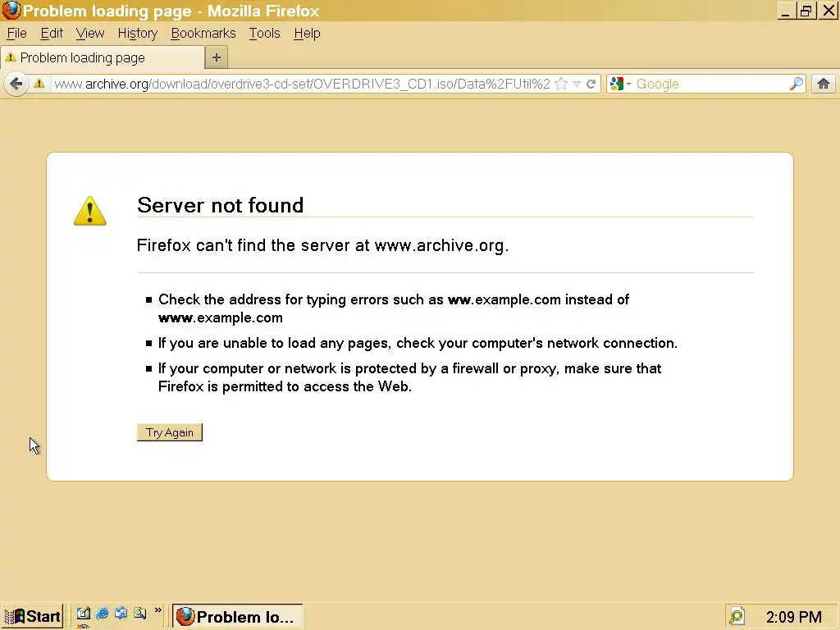
Task: Click the yellow warning triangle on error page
Action: 90,211
